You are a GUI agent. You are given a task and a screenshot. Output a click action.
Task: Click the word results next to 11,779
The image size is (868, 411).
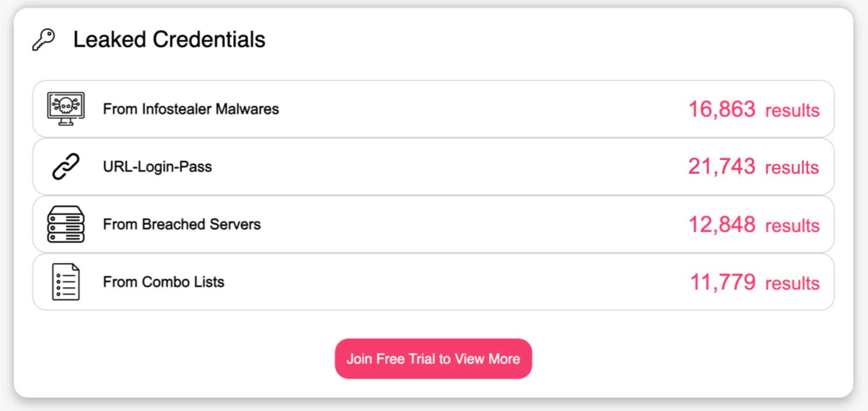tap(792, 284)
